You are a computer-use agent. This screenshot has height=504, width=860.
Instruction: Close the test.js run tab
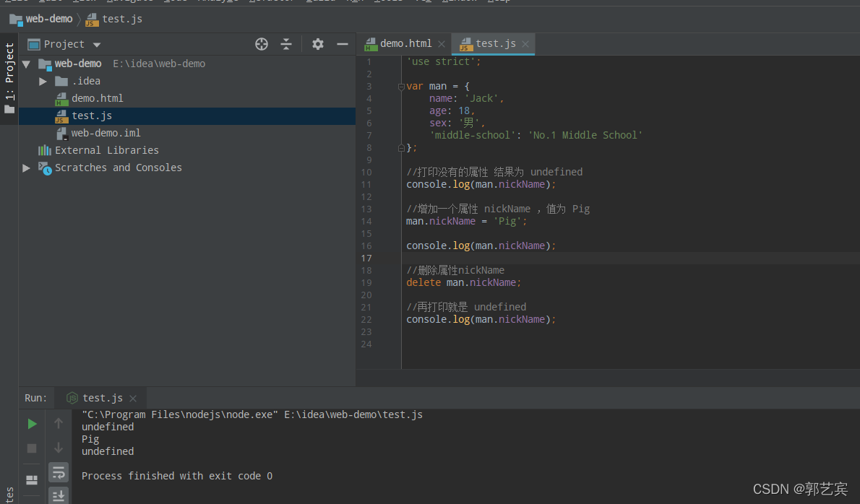(133, 399)
